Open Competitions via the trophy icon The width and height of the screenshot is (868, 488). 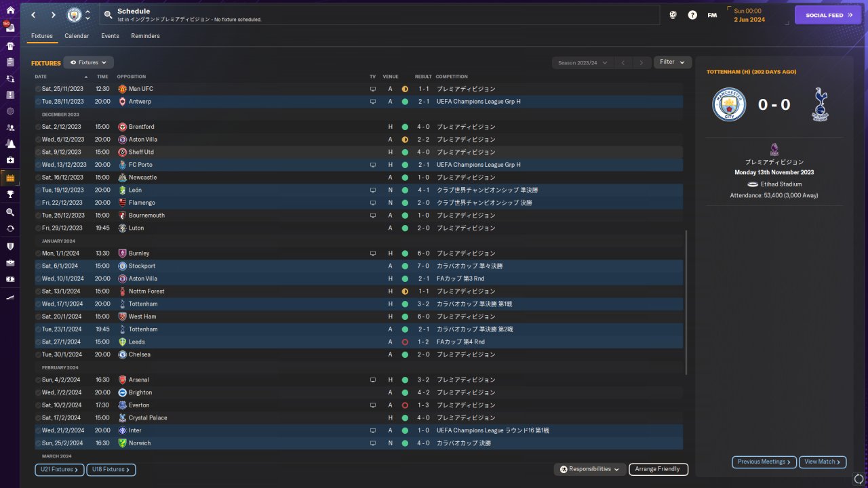click(x=10, y=195)
